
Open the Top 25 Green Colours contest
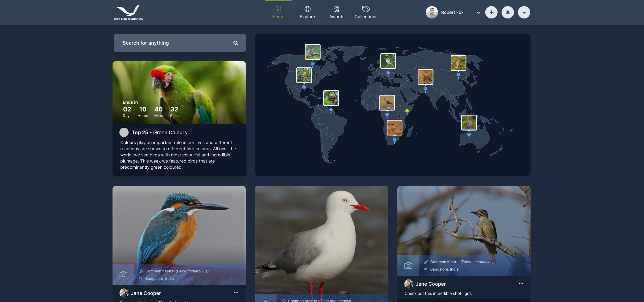point(159,132)
